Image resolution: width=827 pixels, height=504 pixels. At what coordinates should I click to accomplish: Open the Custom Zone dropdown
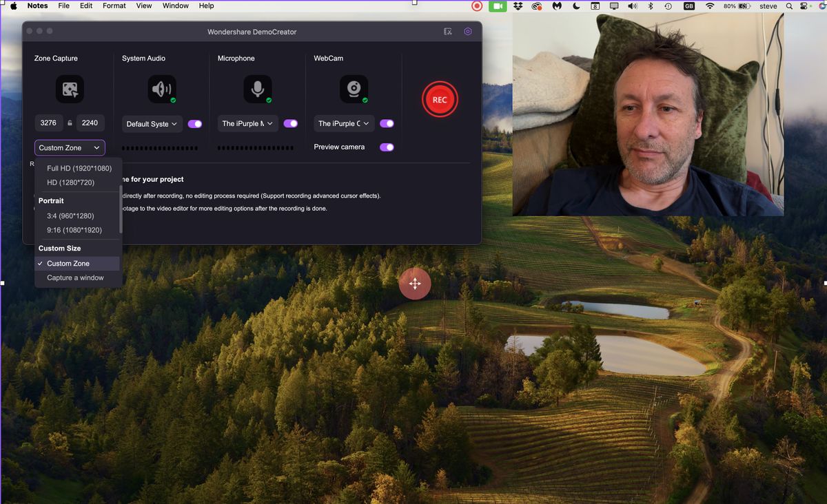point(69,147)
